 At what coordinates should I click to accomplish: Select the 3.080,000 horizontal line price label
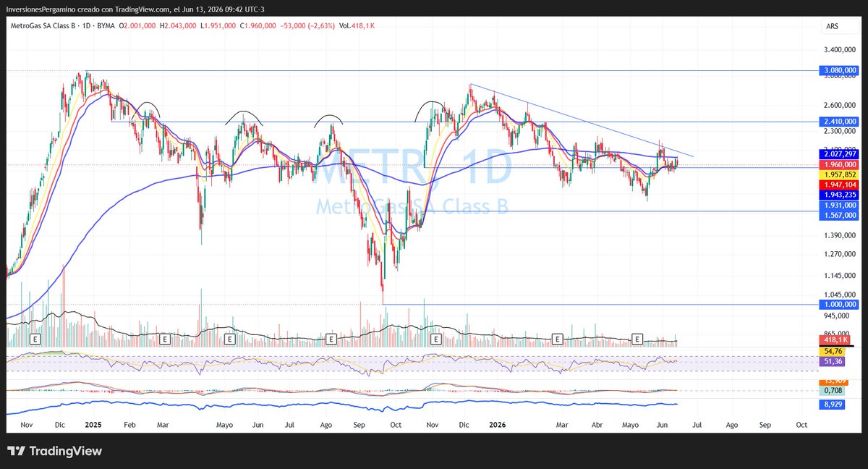point(839,70)
